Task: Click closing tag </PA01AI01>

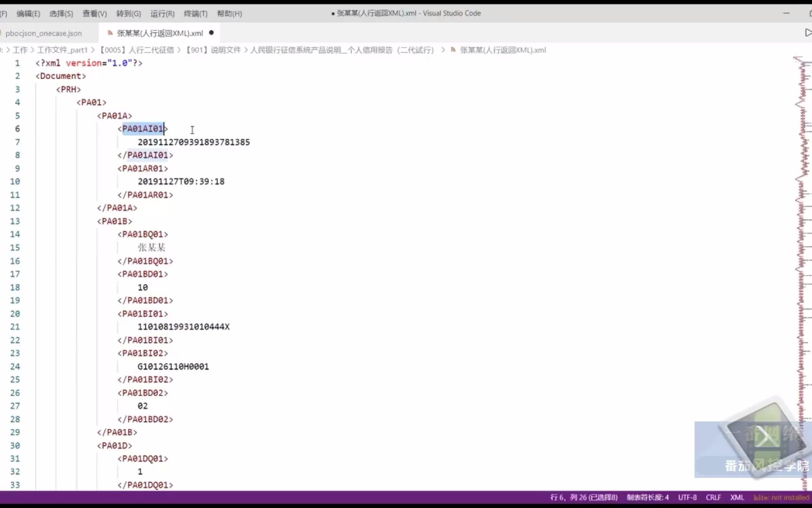Action: pos(145,155)
